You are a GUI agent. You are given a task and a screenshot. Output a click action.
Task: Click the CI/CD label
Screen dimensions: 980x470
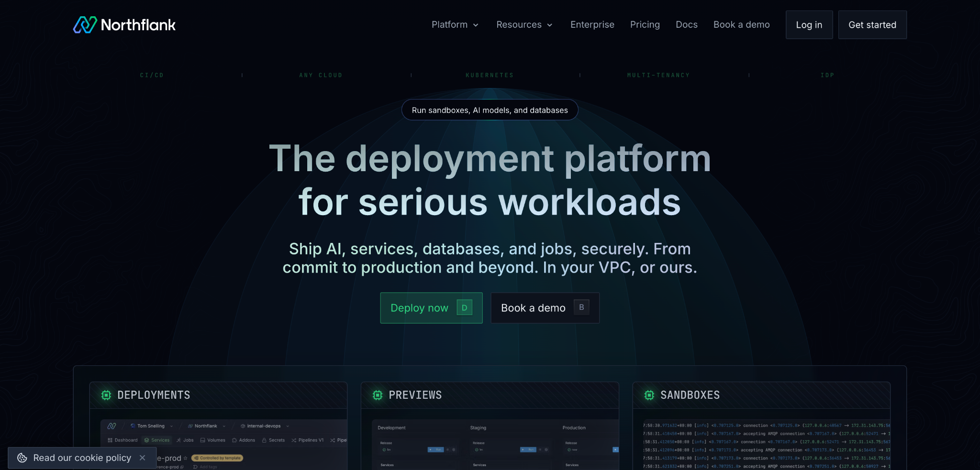(152, 76)
